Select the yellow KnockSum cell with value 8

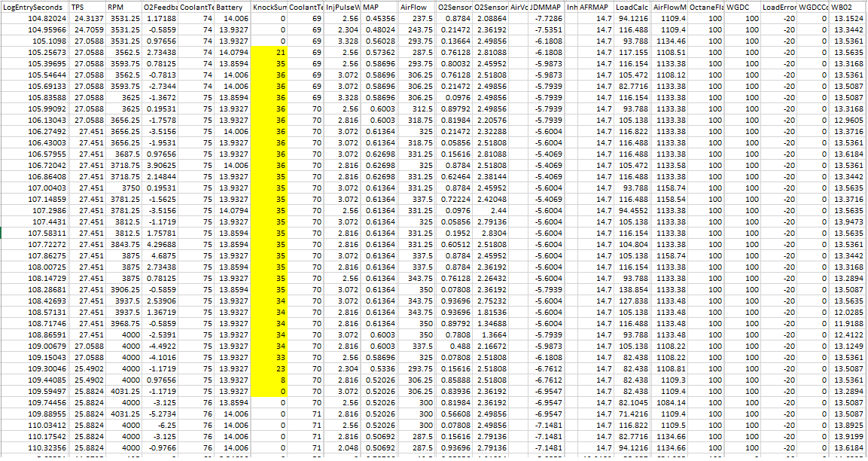click(270, 380)
